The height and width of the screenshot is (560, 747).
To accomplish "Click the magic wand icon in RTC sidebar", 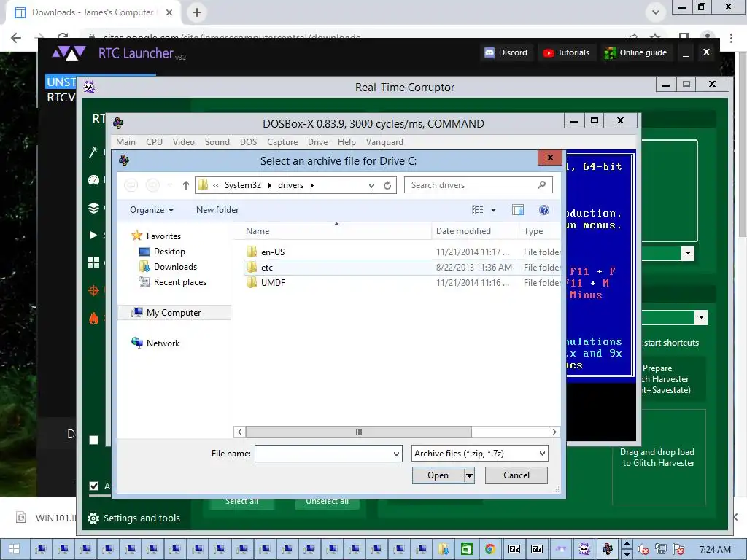I will pyautogui.click(x=93, y=152).
